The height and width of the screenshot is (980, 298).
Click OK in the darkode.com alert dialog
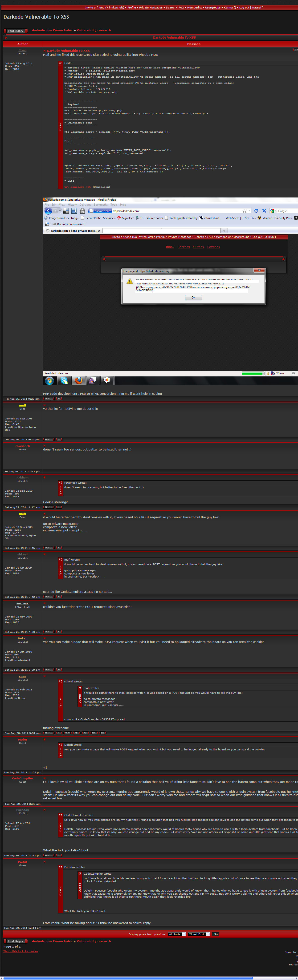(x=193, y=298)
